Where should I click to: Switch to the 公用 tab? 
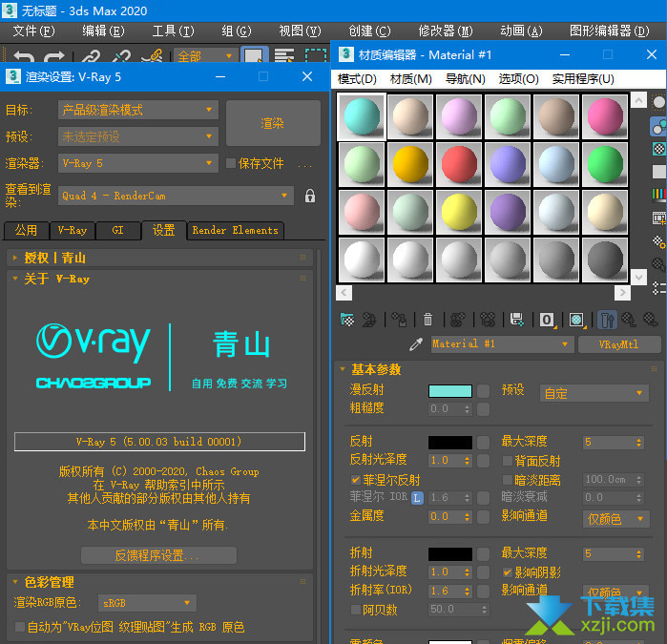coord(27,230)
